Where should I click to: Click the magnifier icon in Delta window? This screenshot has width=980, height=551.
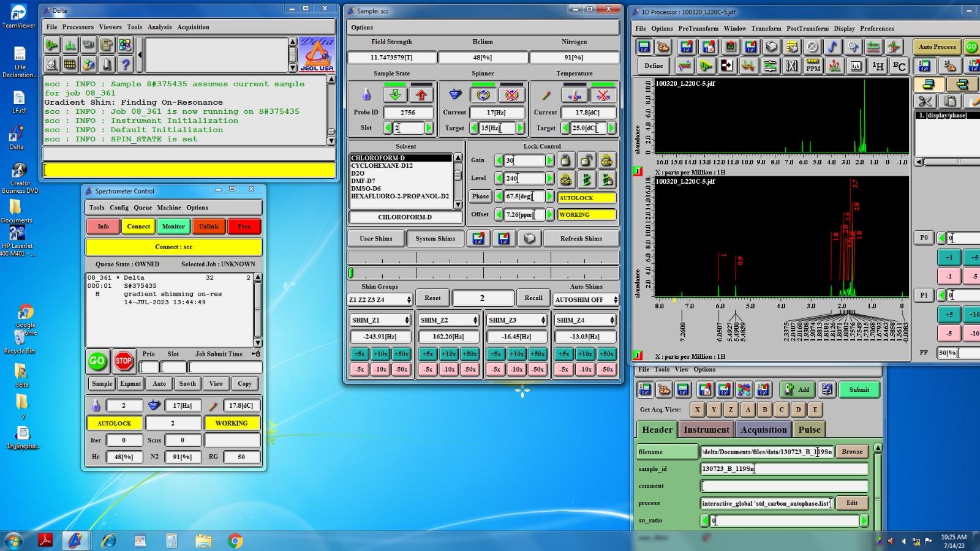pos(52,64)
